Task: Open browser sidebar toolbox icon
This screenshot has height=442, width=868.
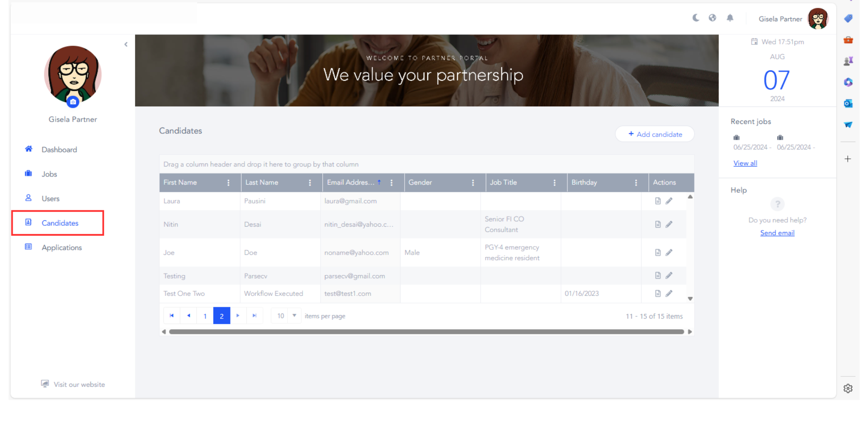Action: click(848, 40)
